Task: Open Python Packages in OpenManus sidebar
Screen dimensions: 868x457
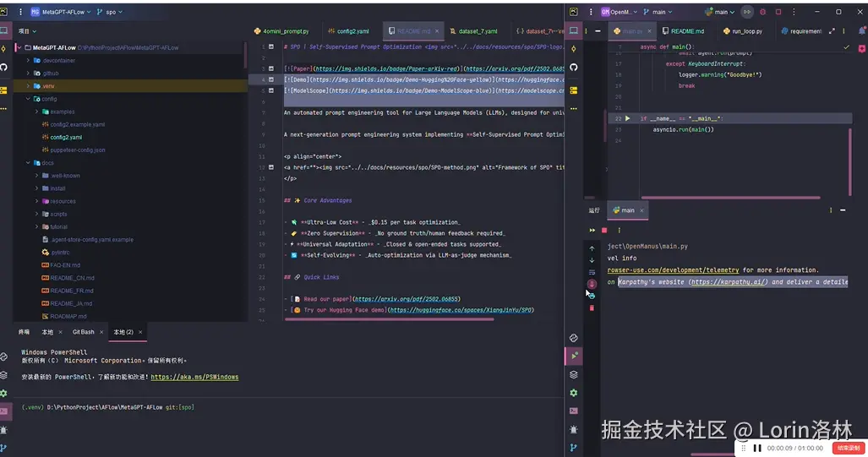Action: click(x=574, y=374)
